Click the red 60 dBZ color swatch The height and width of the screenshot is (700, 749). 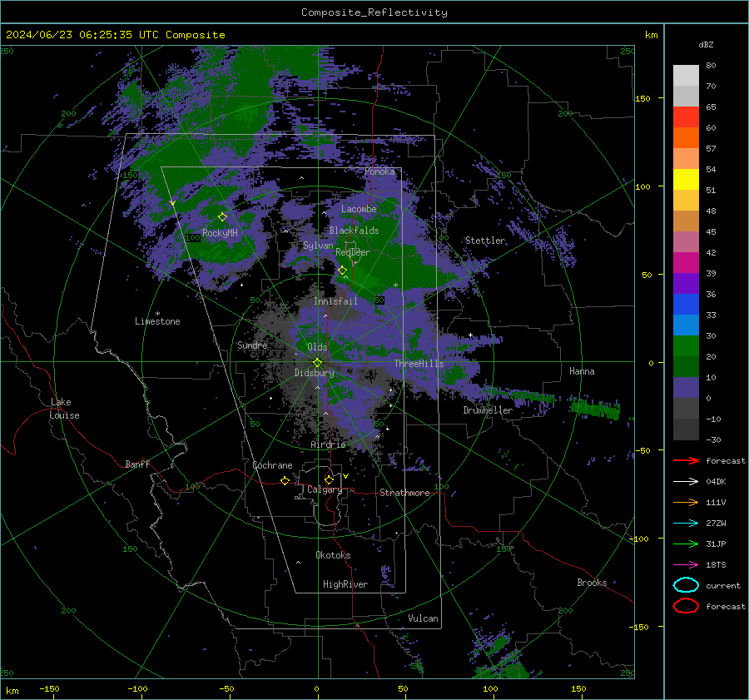click(686, 117)
